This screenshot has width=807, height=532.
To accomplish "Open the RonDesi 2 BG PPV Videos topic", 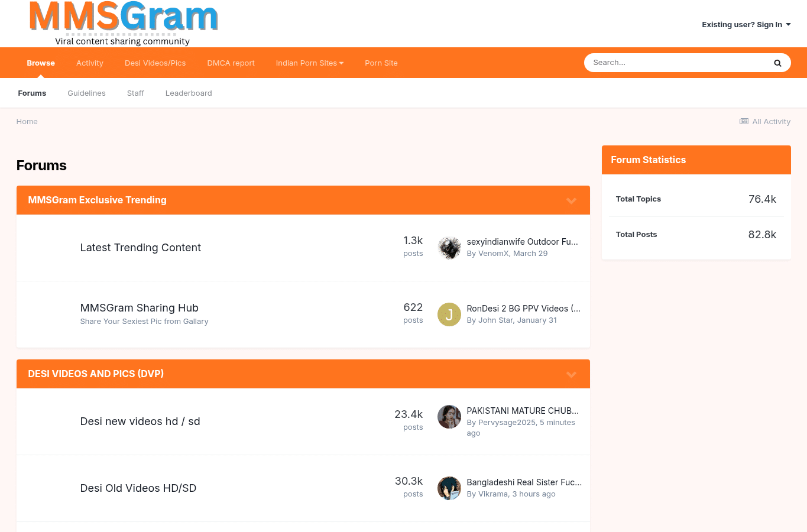I will pyautogui.click(x=524, y=309).
